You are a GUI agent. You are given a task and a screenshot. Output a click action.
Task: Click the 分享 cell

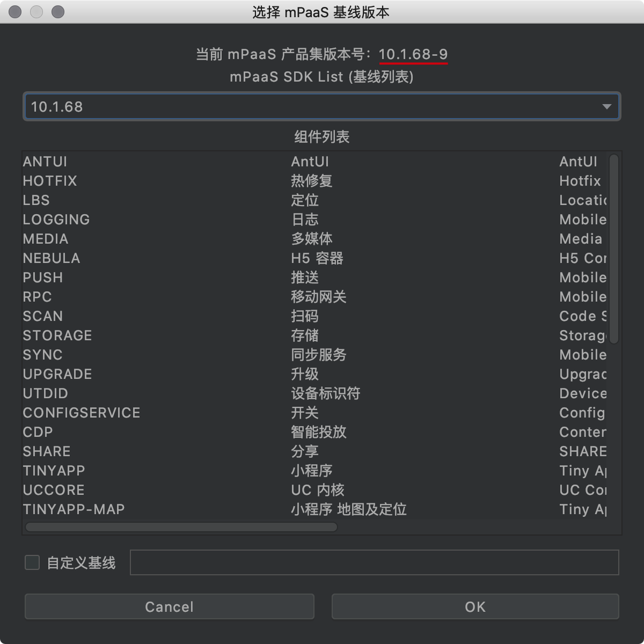305,451
